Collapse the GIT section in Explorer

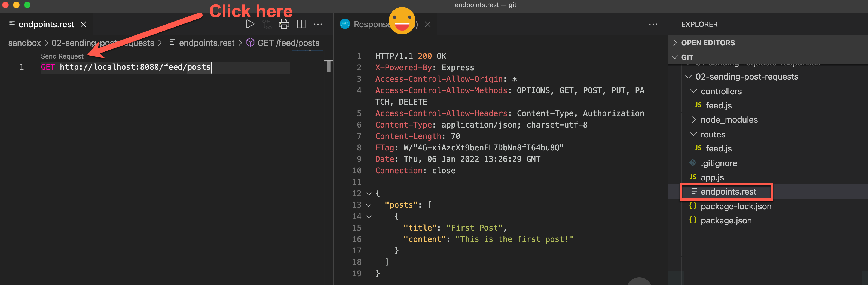[675, 57]
